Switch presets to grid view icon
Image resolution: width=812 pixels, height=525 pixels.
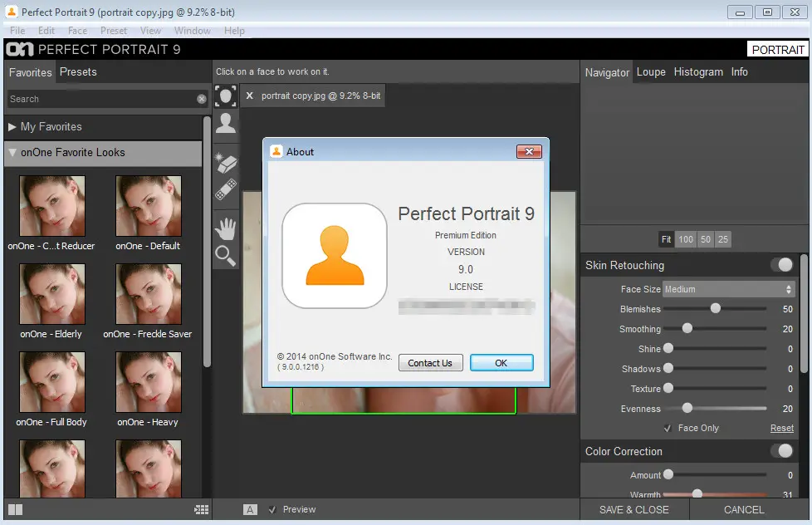tap(202, 509)
